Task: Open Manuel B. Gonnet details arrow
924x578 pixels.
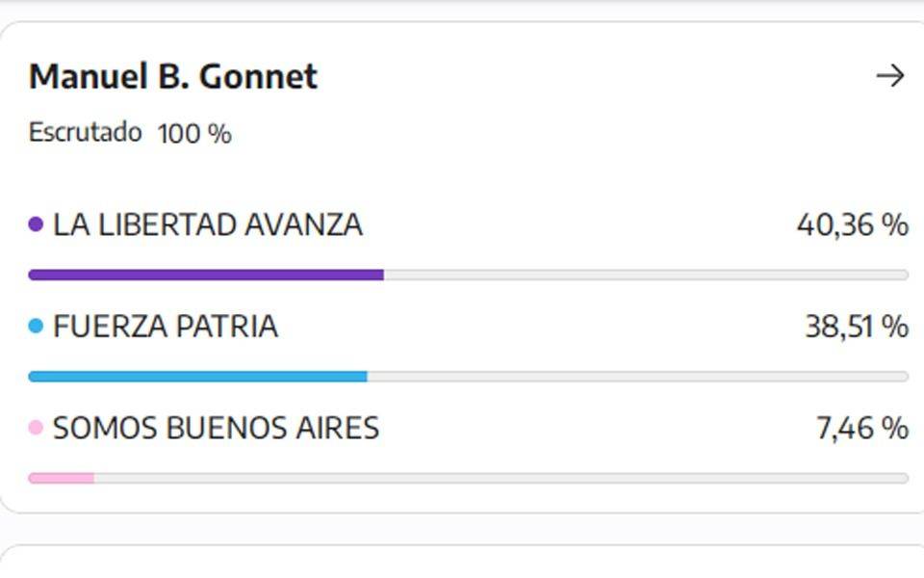Action: [x=889, y=76]
